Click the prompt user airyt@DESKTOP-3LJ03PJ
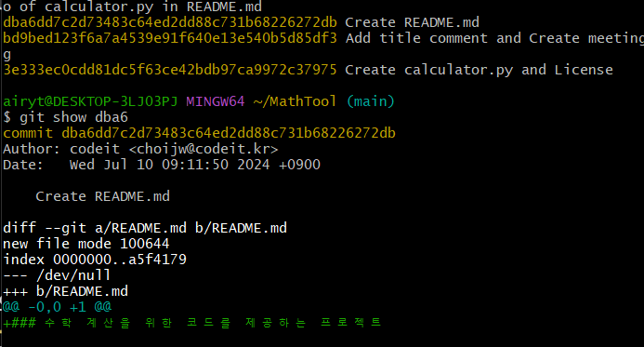Viewport: 644px width, 347px height. [x=90, y=101]
